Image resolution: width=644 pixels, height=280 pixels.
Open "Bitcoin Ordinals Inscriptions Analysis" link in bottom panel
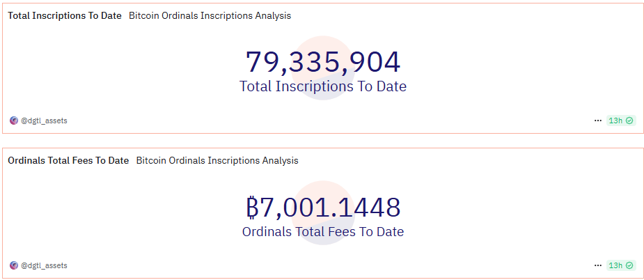217,160
